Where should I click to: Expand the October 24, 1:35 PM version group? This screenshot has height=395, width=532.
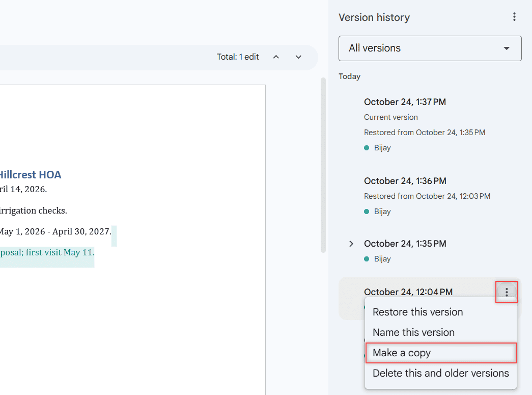coord(351,244)
